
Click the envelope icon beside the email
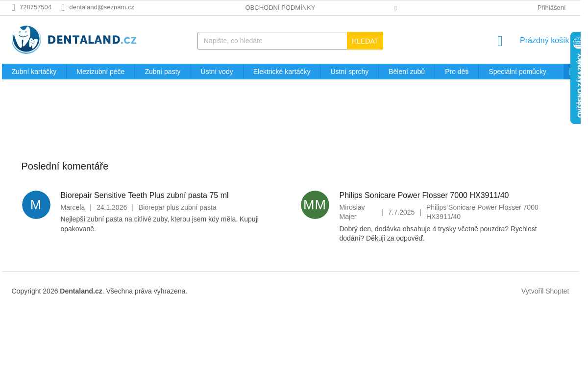pyautogui.click(x=63, y=7)
